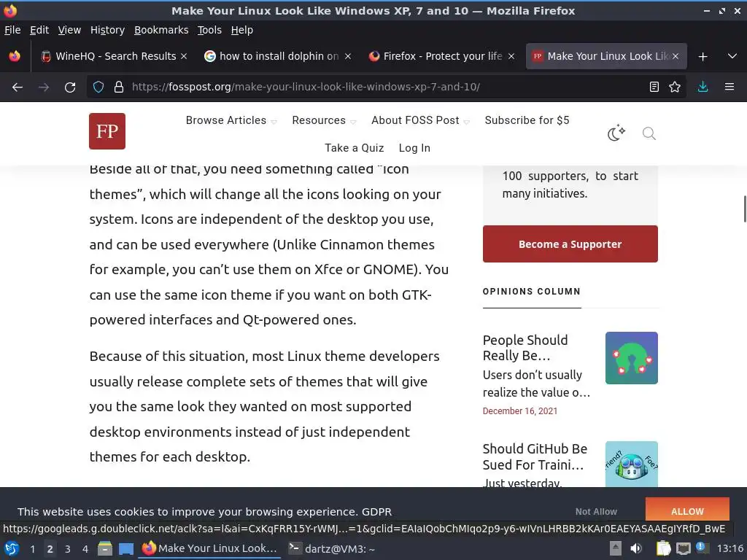Open the site search magnifier
Screen dimensions: 747x560
(649, 134)
